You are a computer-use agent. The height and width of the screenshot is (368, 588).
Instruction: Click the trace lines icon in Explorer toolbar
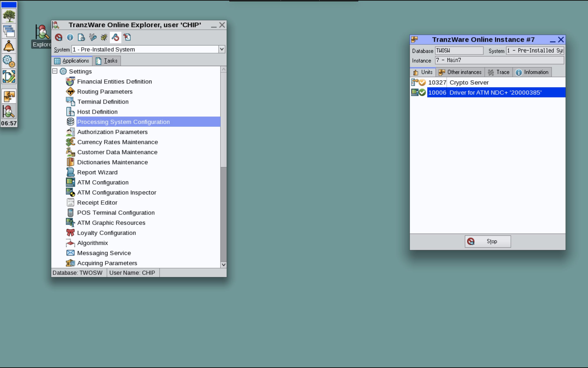point(93,37)
